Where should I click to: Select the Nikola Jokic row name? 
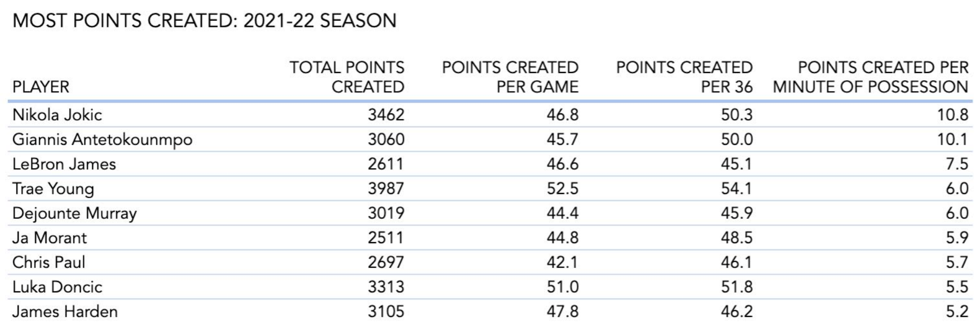point(57,115)
